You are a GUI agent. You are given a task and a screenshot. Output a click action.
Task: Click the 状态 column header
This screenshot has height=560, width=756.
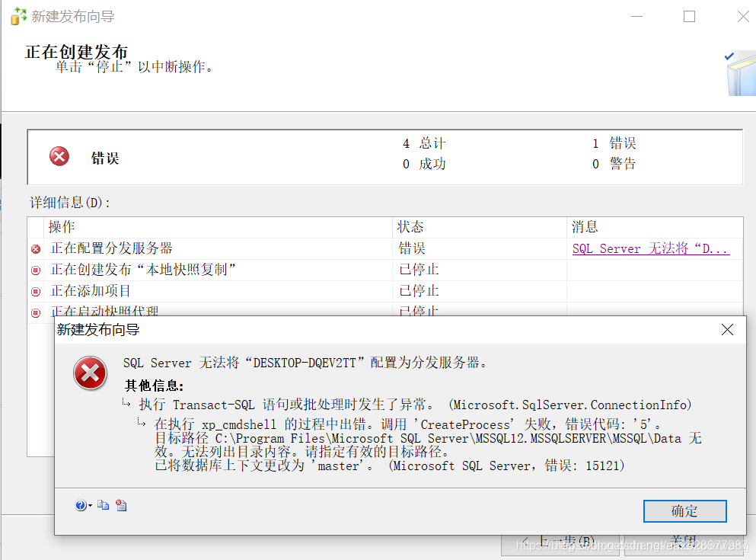pos(480,227)
